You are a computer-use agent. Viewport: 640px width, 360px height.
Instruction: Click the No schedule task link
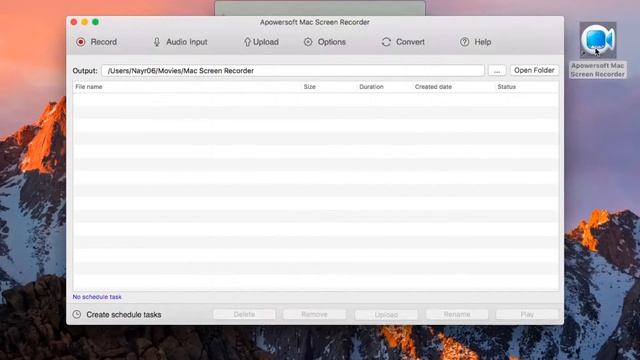tap(97, 297)
